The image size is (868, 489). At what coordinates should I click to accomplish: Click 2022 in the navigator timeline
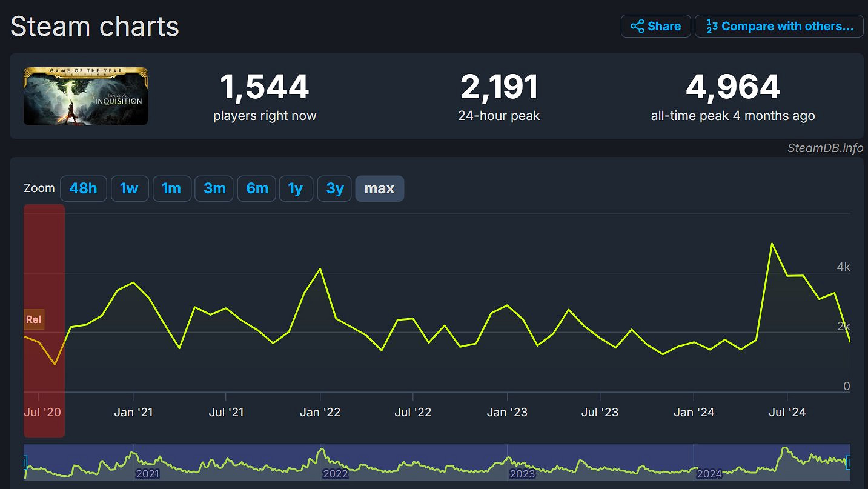click(x=335, y=474)
